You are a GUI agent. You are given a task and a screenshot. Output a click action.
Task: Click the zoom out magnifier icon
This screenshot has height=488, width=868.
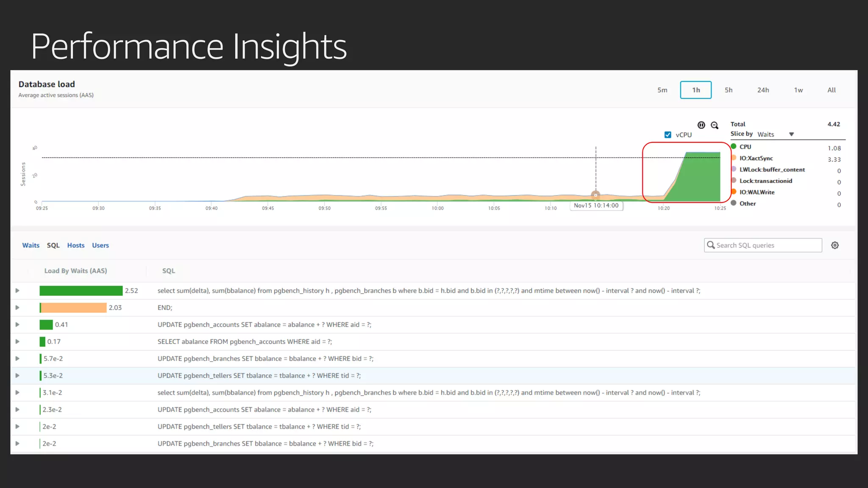[715, 125]
